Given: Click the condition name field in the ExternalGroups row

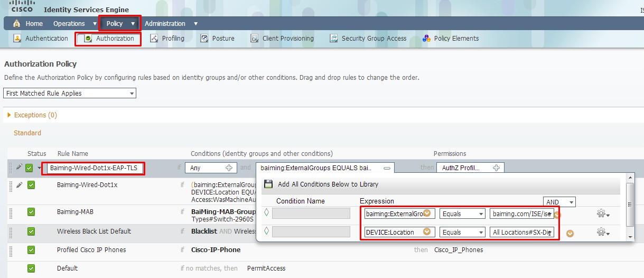Looking at the screenshot, I should [311, 214].
